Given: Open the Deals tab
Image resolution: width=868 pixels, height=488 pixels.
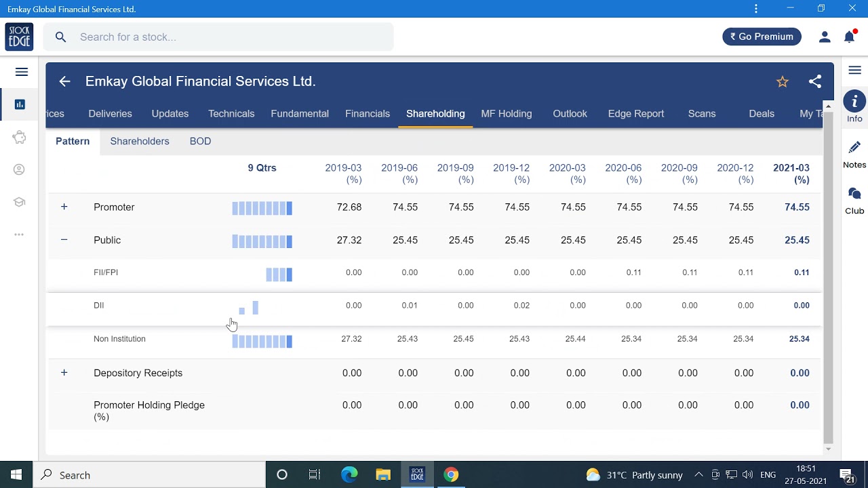Looking at the screenshot, I should tap(762, 114).
